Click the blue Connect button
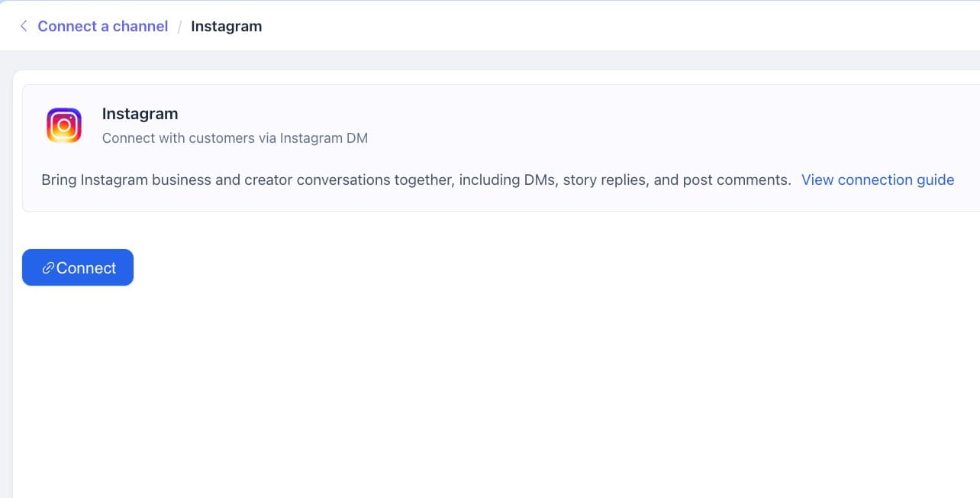The image size is (980, 498). (x=78, y=267)
